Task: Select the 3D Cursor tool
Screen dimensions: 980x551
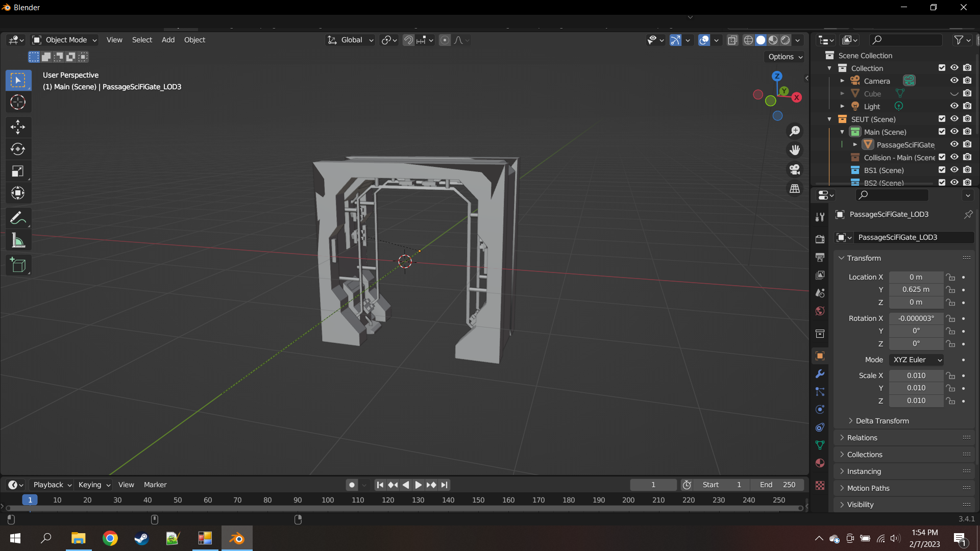Action: pos(18,103)
